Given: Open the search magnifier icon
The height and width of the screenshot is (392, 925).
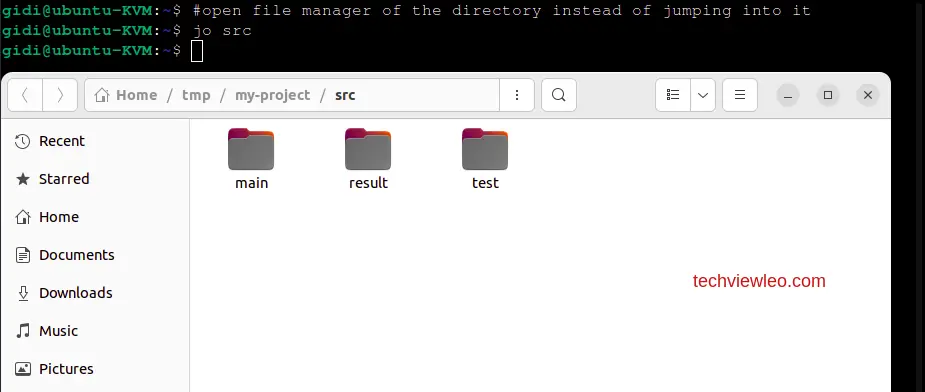Looking at the screenshot, I should 559,95.
